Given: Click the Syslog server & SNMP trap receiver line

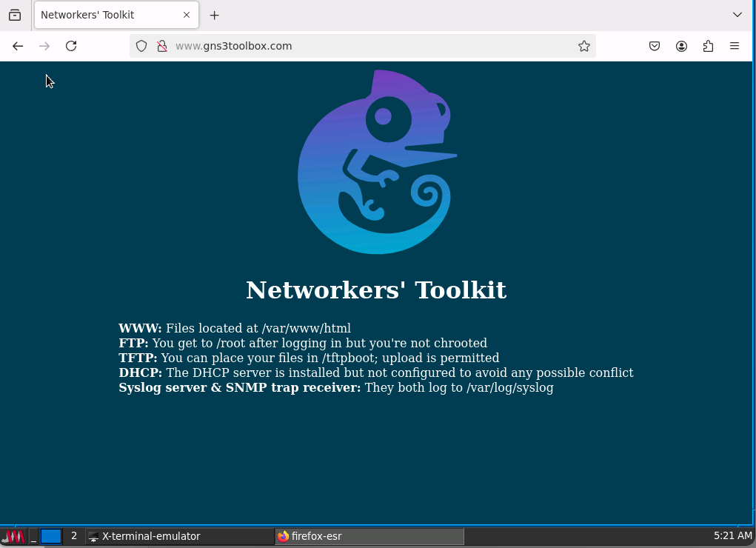Looking at the screenshot, I should [x=336, y=388].
